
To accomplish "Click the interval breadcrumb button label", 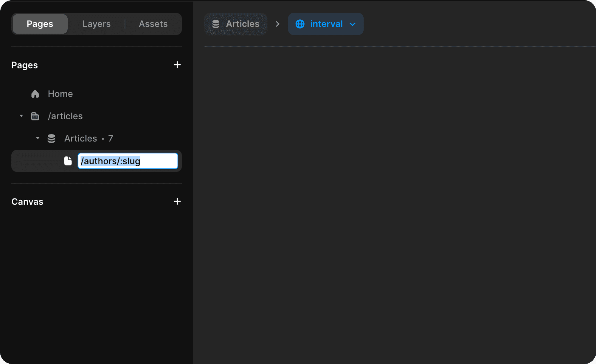I will coord(326,24).
